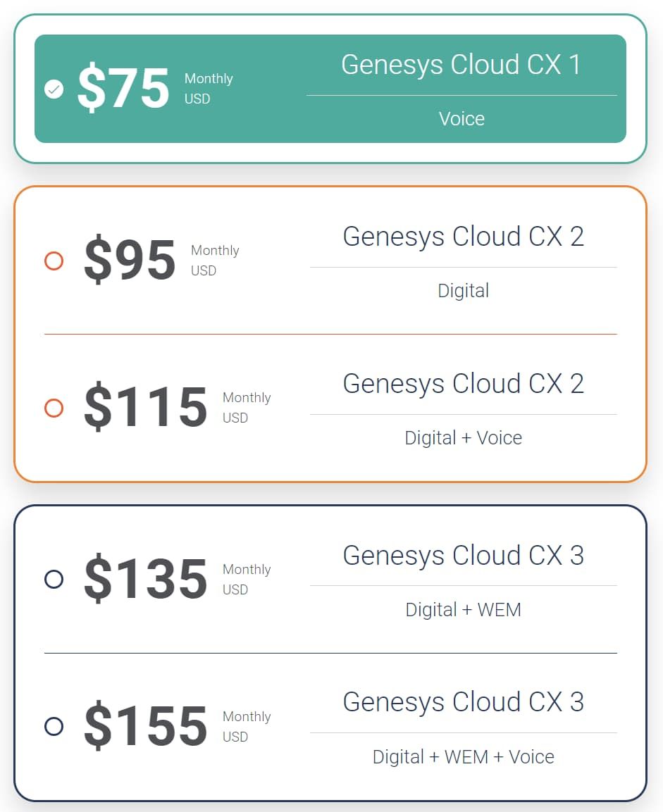The height and width of the screenshot is (812, 663).
Task: Click the Genesys Cloud CX 3 plan heading
Action: 463,556
